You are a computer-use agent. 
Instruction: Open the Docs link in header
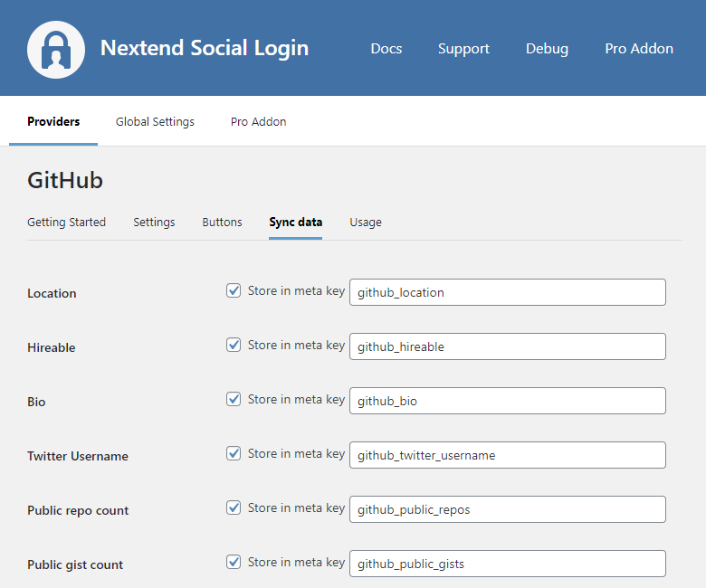(386, 49)
